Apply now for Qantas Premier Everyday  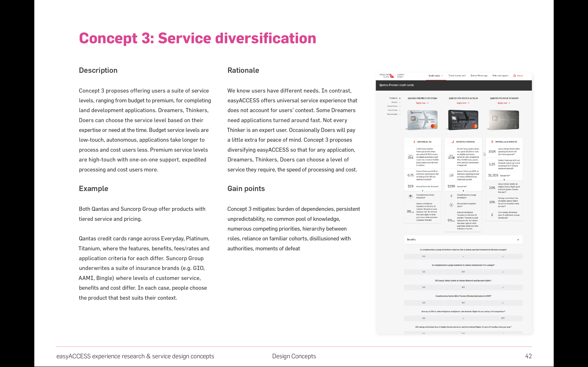[x=422, y=103]
